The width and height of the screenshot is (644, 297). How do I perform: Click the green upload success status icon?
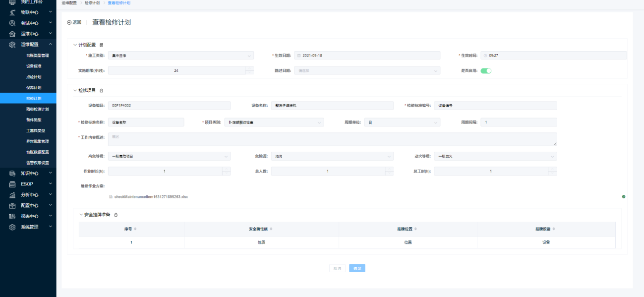(x=624, y=197)
